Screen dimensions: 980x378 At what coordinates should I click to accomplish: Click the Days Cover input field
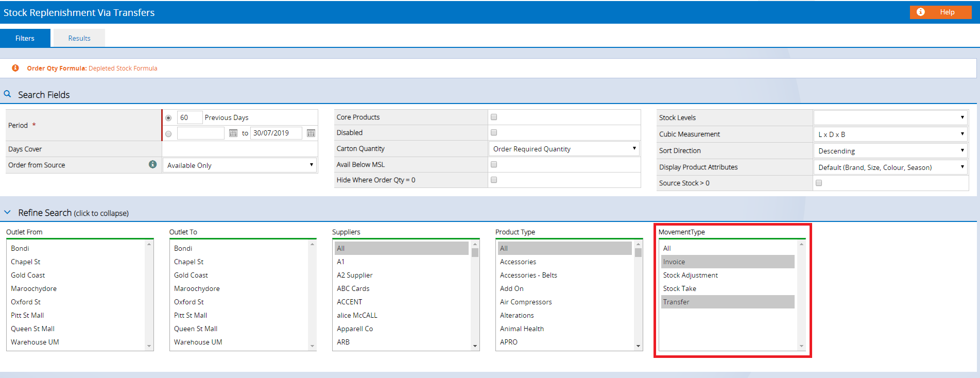click(x=239, y=149)
